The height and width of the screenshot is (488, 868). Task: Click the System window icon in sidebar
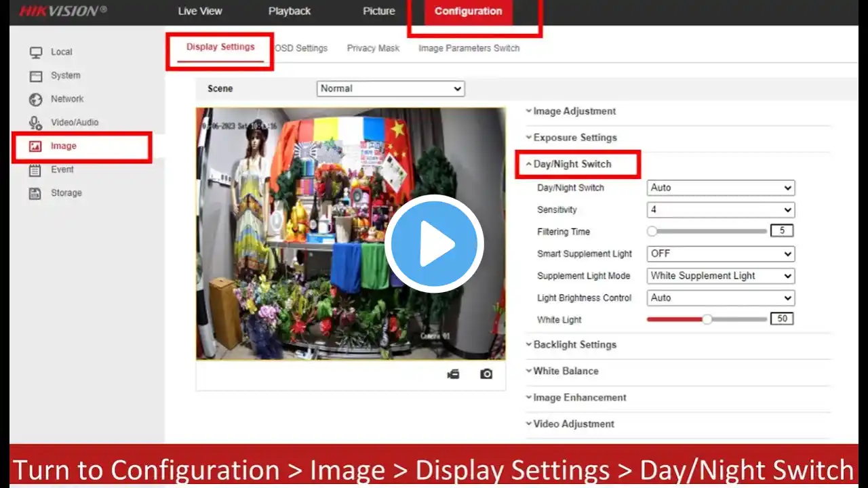click(x=36, y=76)
